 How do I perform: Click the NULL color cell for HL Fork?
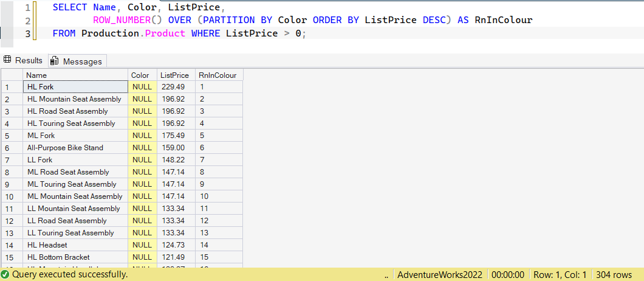[143, 87]
